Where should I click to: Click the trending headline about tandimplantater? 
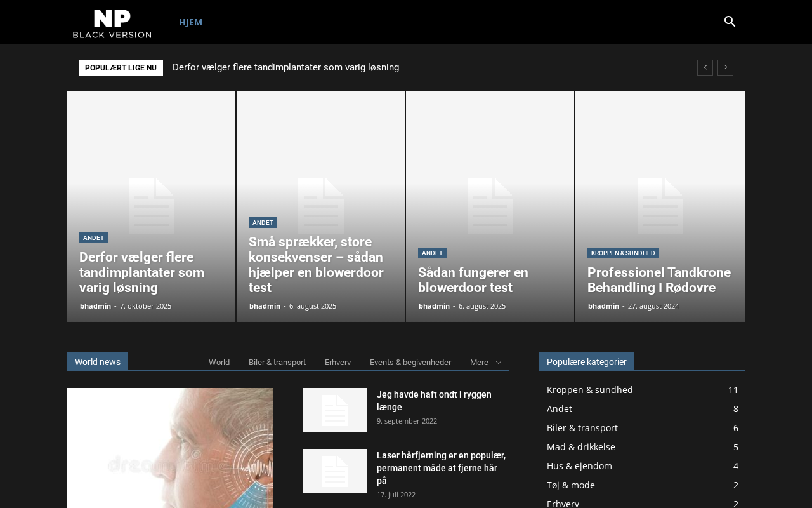coord(285,68)
